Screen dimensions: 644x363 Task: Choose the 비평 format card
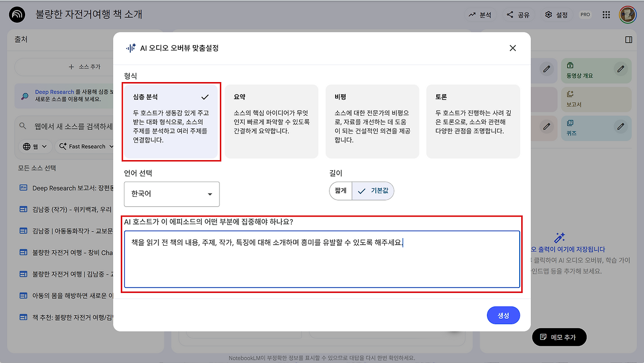coord(372,121)
